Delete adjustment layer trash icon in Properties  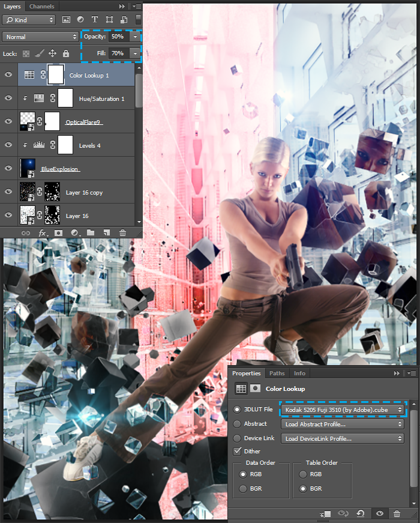point(397,513)
